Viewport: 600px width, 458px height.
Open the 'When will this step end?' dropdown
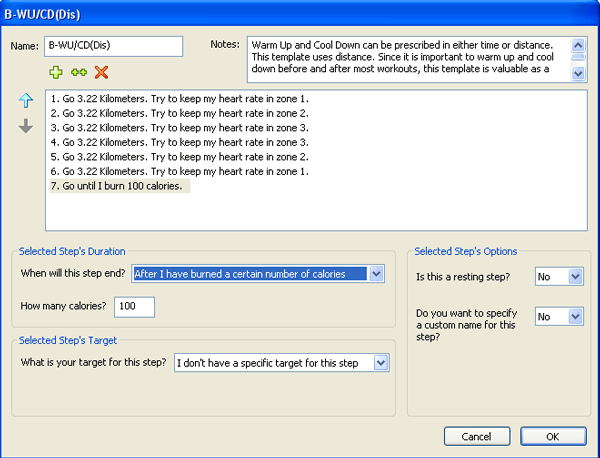258,274
